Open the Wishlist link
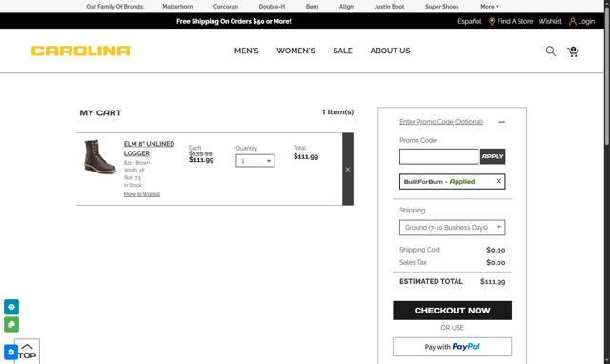Viewport: 610px width, 364px height. pyautogui.click(x=550, y=21)
